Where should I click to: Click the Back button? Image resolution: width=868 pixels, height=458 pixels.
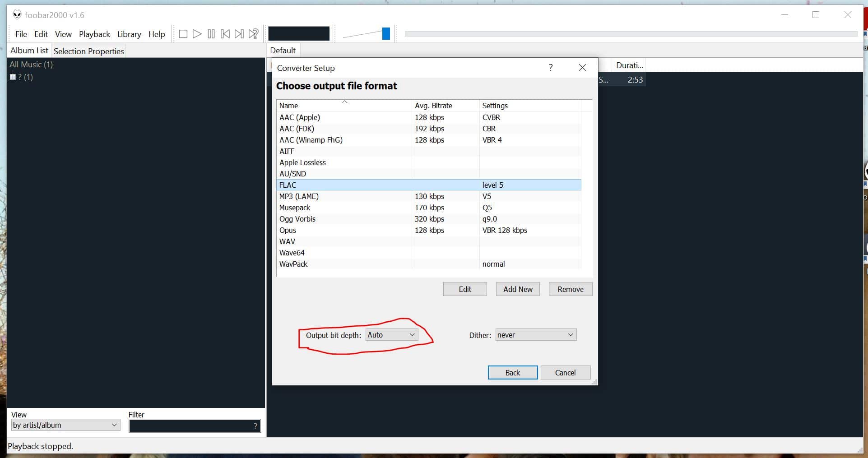tap(513, 373)
